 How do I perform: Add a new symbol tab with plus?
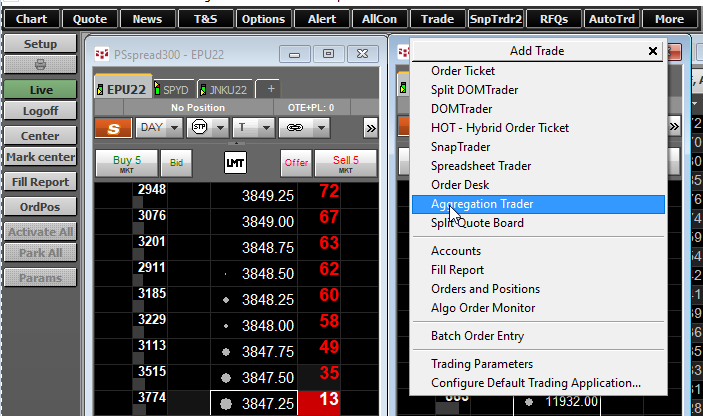pos(270,89)
